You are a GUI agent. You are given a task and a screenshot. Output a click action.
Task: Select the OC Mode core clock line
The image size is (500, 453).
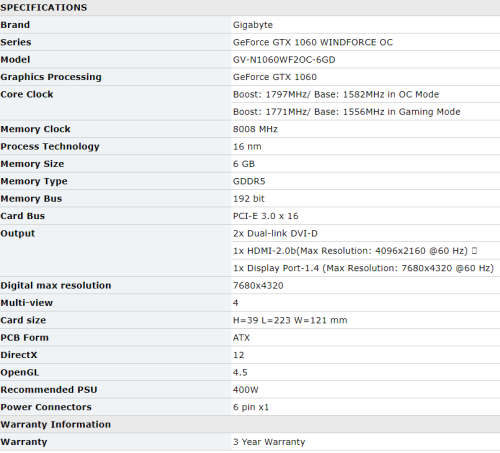336,94
